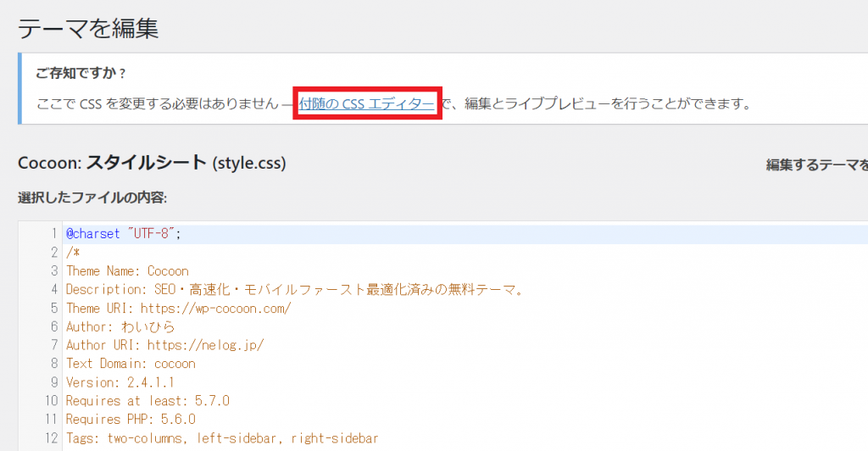Screen dimensions: 868x451
Task: Place cursor on Requires at least: 5.7.0
Action: coord(147,401)
